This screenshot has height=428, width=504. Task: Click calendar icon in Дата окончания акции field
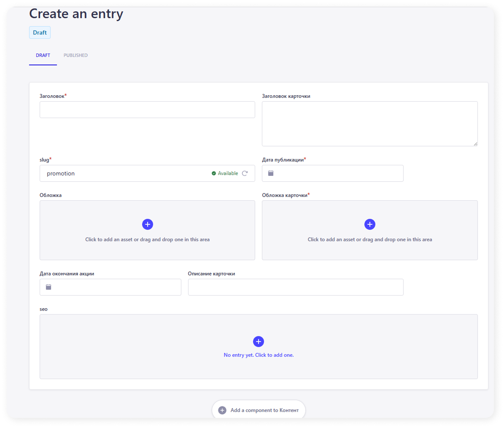[x=49, y=287]
